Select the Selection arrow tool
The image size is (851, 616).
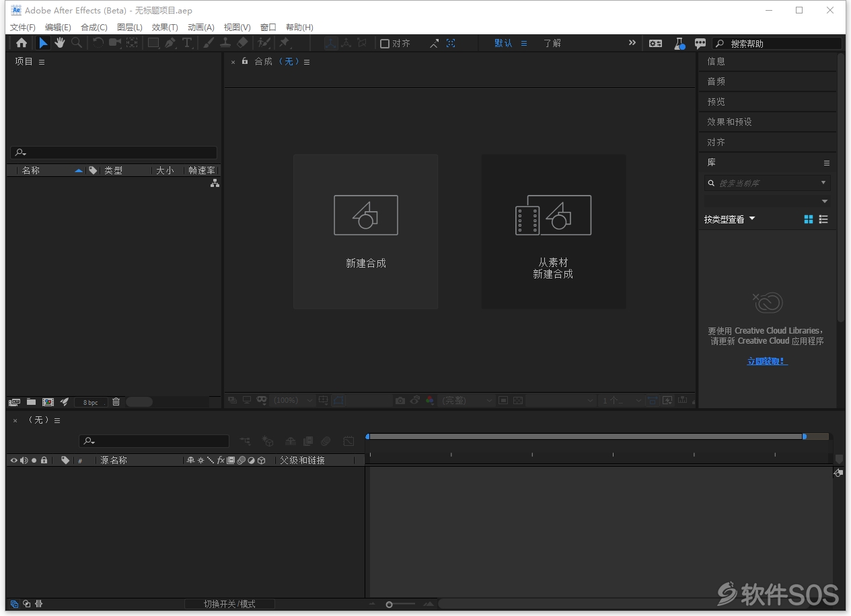[43, 43]
